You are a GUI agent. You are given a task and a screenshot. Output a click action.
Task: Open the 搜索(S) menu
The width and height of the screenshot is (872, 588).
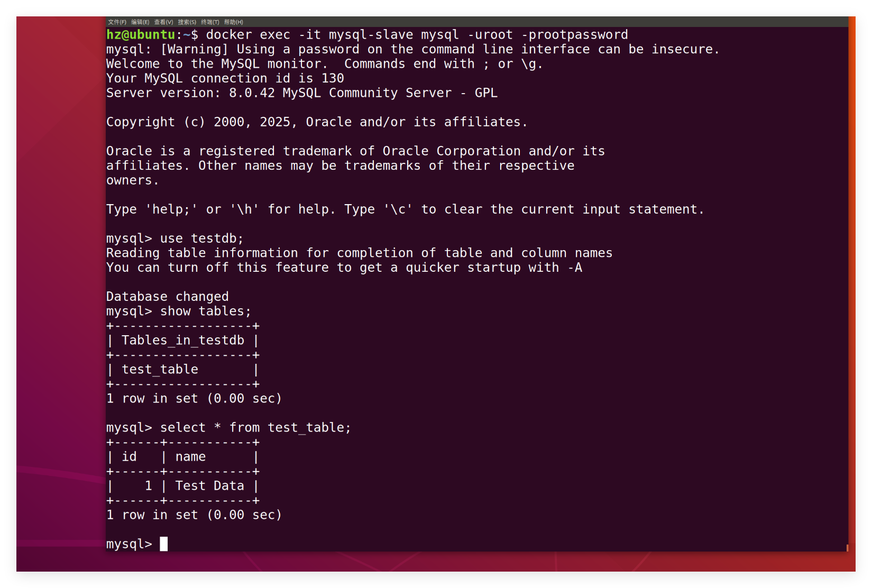[x=187, y=22]
